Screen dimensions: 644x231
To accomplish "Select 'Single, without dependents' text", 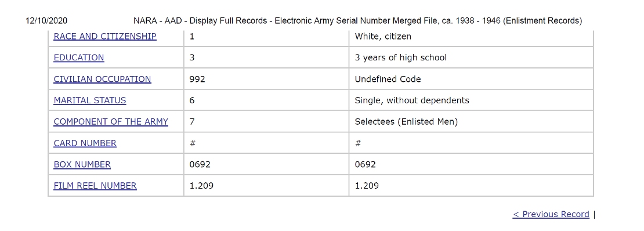I will click(412, 100).
